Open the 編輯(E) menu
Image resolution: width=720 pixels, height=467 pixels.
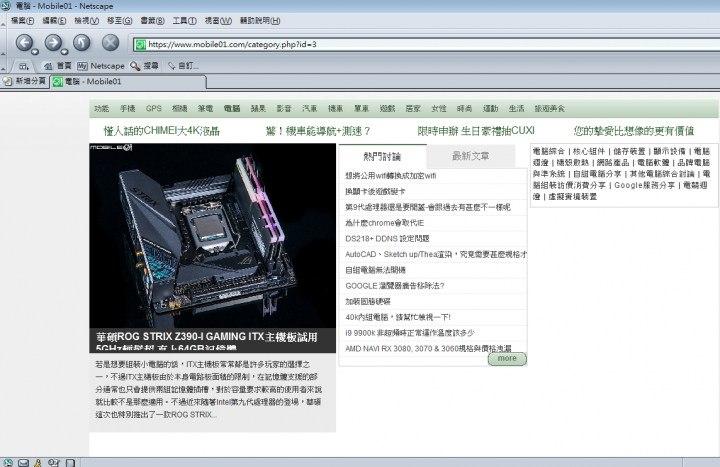click(54, 21)
